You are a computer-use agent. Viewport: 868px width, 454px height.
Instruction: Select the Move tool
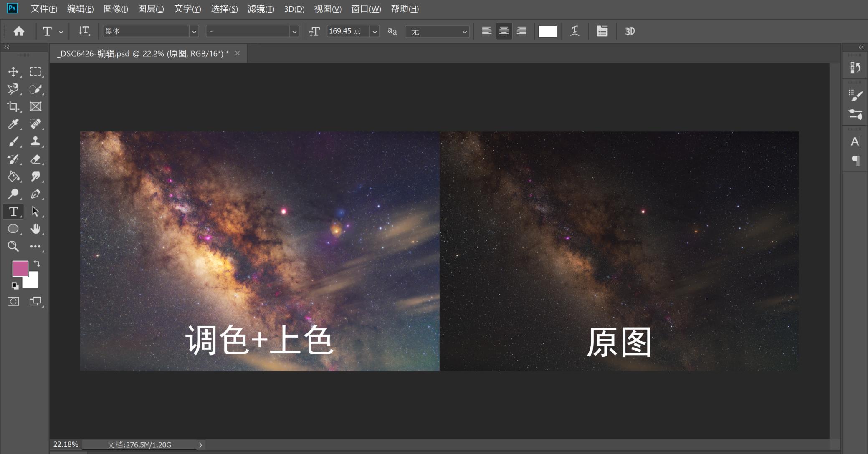click(13, 71)
